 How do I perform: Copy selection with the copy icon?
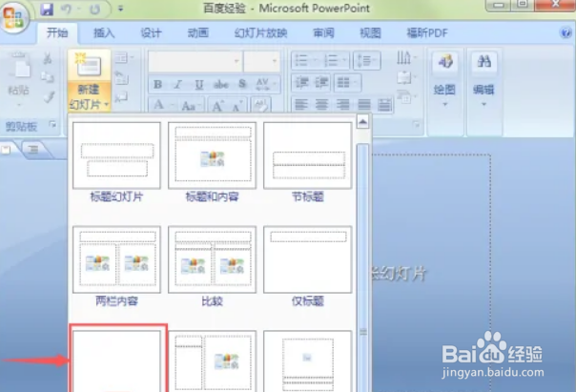pos(48,77)
